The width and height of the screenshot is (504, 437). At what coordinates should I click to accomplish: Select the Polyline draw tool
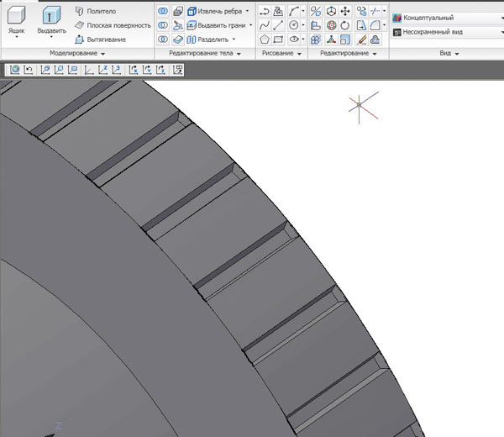264,11
